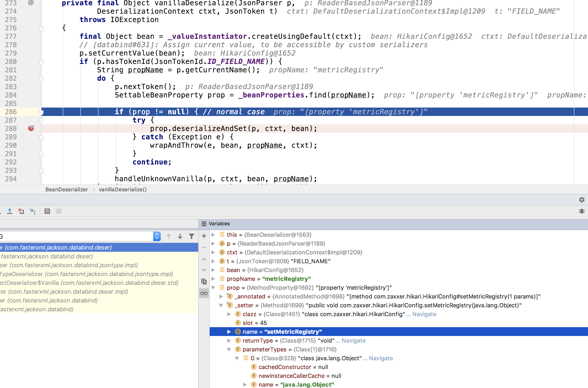Click Navigate next to the void returnType

pyautogui.click(x=353, y=340)
